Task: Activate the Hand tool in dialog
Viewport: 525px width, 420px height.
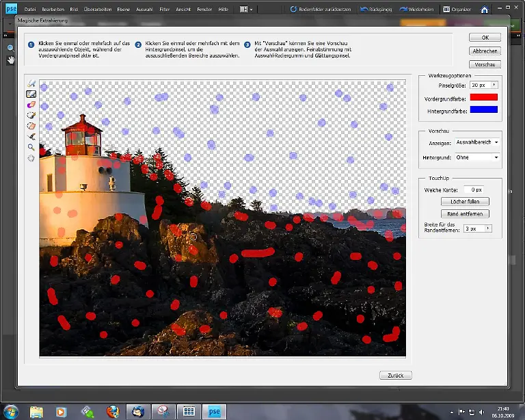Action: coord(31,158)
